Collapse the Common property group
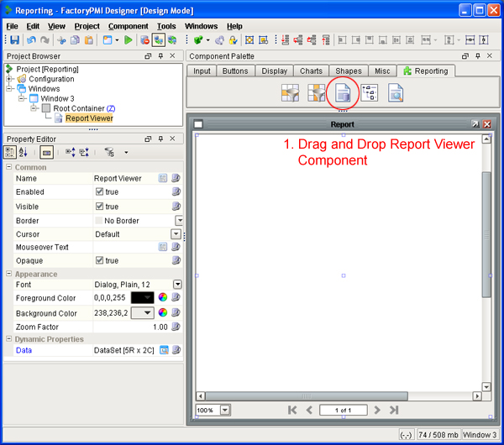This screenshot has width=504, height=445. coord(9,167)
